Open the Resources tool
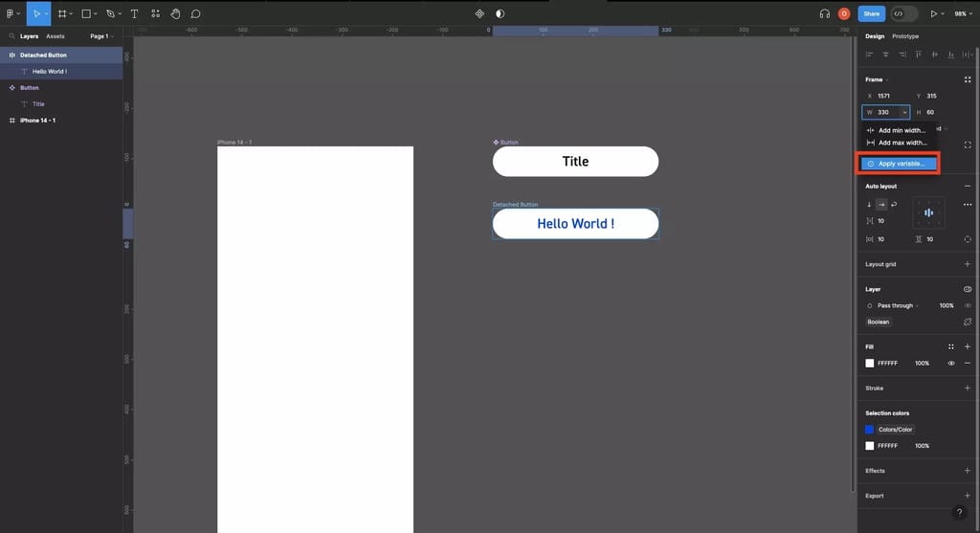 [155, 13]
